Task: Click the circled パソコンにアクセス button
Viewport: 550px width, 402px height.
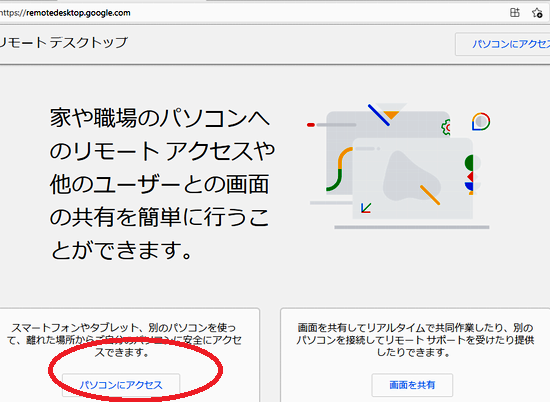Action: point(121,385)
